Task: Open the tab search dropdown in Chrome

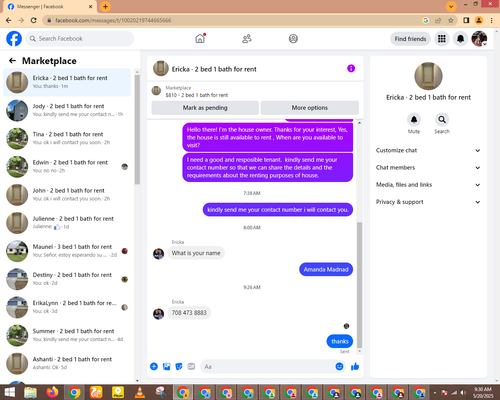Action: [x=451, y=6]
